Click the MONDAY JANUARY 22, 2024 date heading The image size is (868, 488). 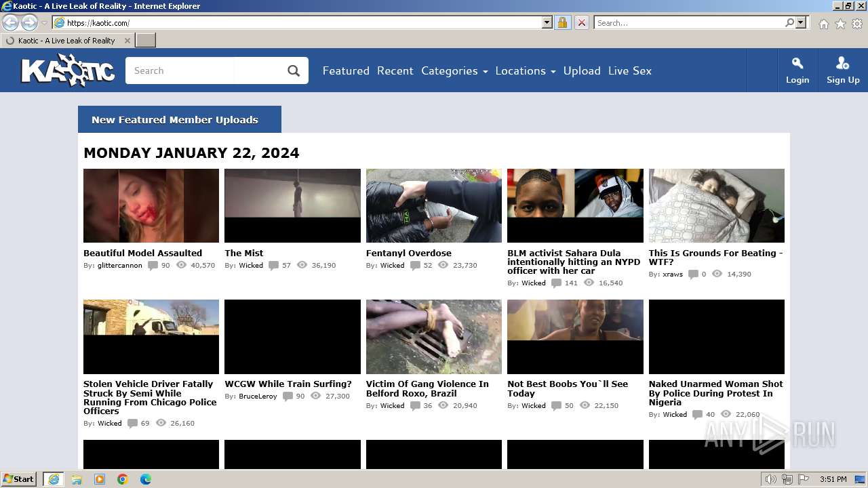pyautogui.click(x=191, y=153)
